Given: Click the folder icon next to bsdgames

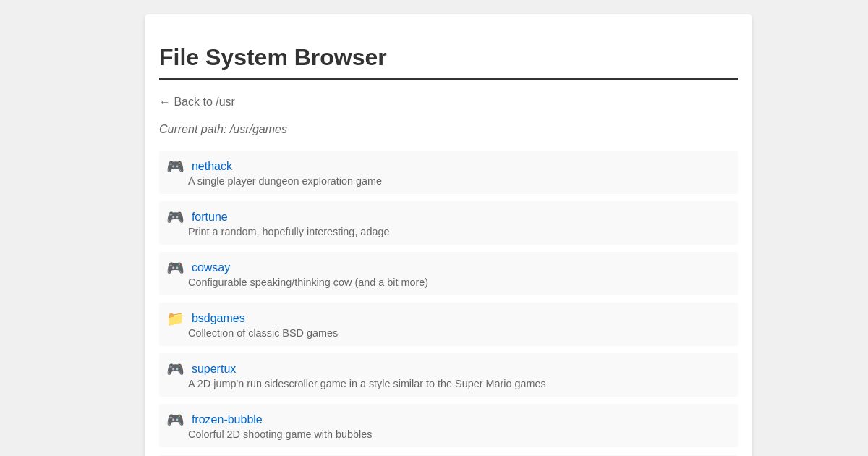Looking at the screenshot, I should (175, 318).
